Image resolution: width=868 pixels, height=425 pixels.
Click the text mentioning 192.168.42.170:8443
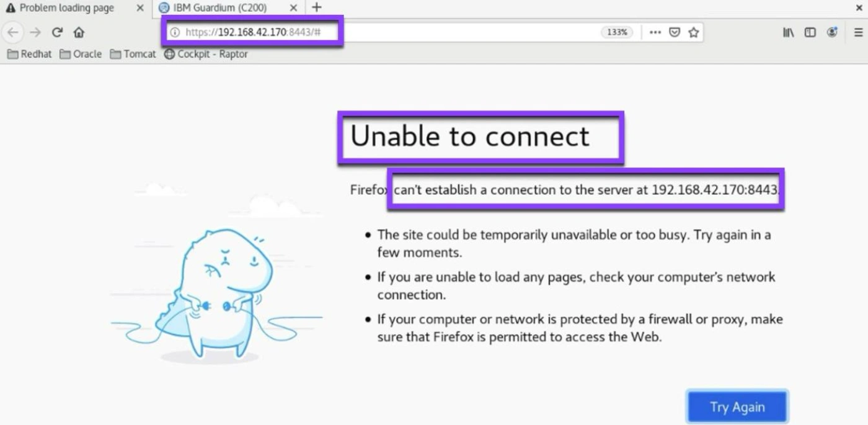565,190
